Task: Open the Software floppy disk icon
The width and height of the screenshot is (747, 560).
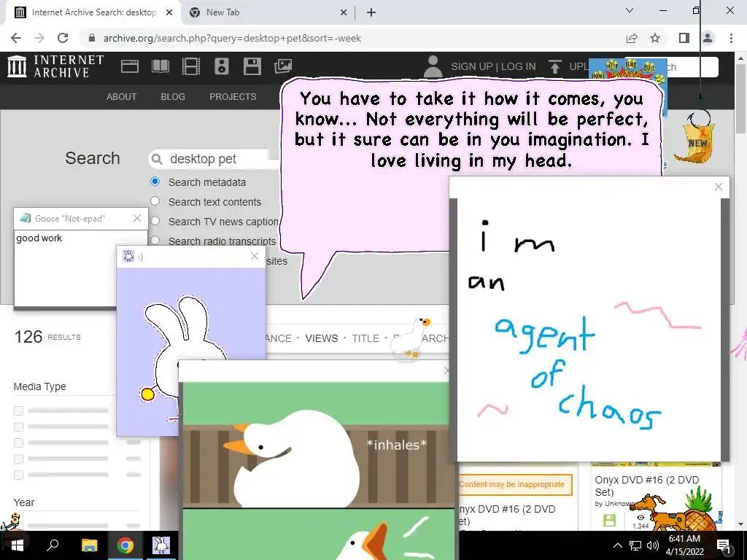Action: point(252,66)
